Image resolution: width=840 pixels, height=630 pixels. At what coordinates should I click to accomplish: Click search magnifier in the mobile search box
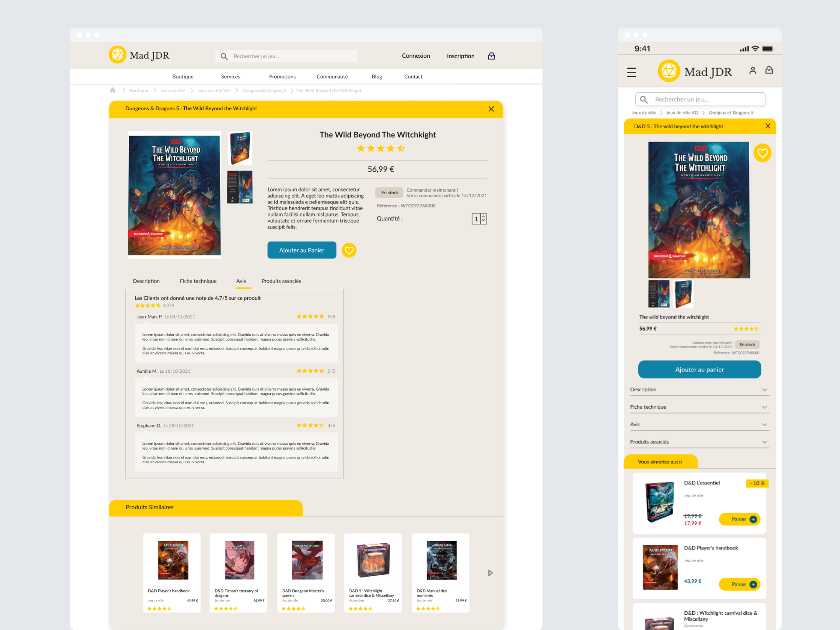click(644, 99)
